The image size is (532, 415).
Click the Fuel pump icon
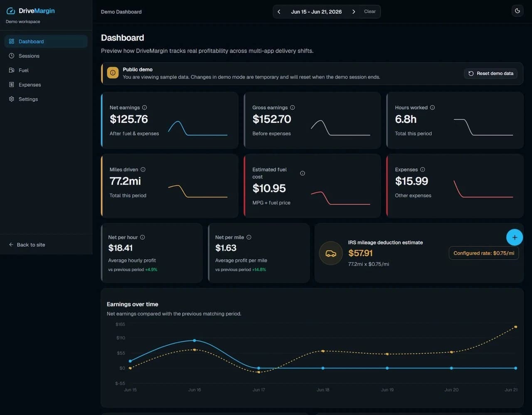pos(12,70)
